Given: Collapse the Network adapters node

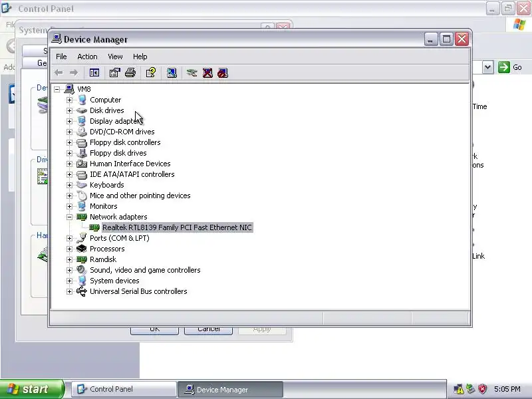Looking at the screenshot, I should point(70,217).
